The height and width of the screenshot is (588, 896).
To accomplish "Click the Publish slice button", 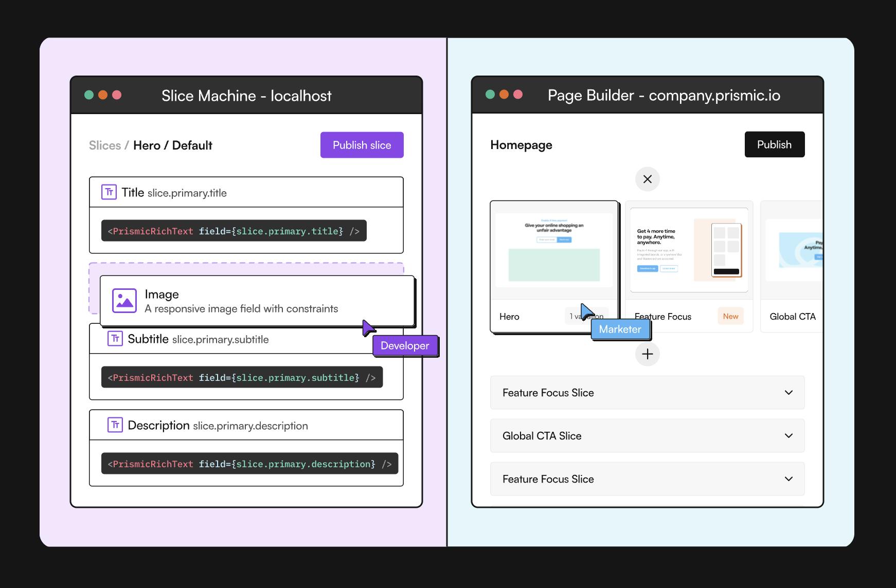I will (362, 145).
